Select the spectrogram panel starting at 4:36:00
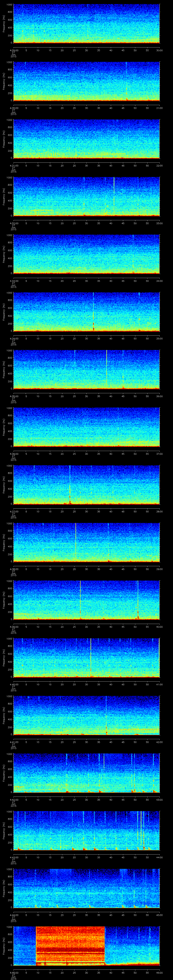 coord(86,427)
